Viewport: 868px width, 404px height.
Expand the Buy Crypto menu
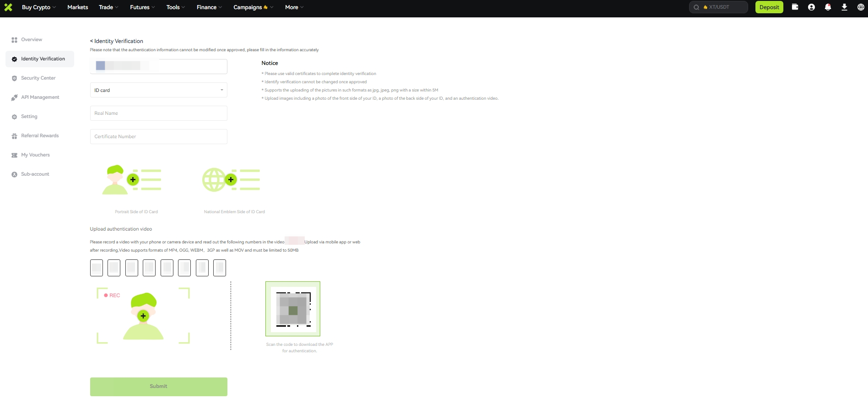(38, 7)
